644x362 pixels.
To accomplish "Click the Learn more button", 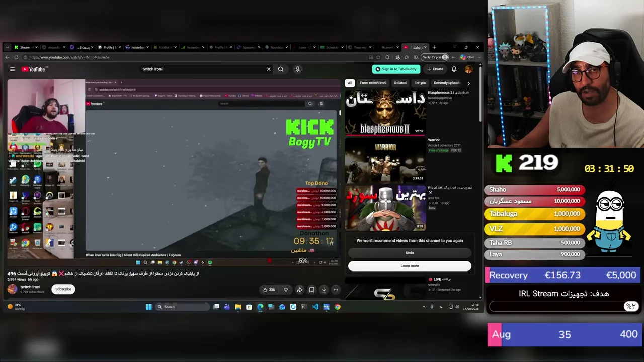I will 410,266.
